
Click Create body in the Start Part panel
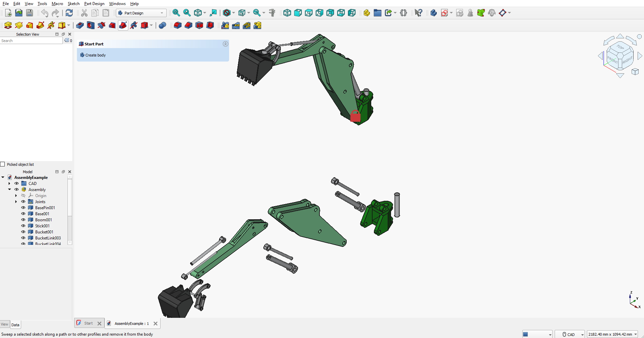click(95, 55)
